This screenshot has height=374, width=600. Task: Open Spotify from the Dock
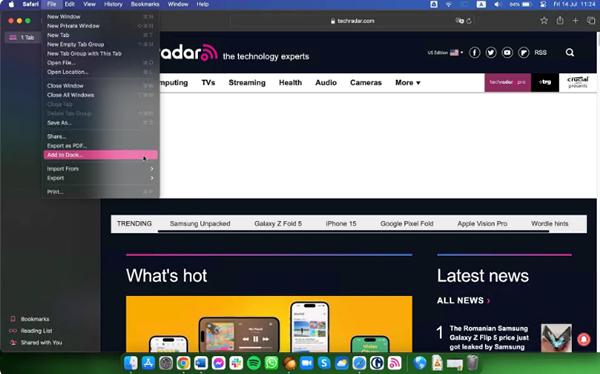(253, 363)
